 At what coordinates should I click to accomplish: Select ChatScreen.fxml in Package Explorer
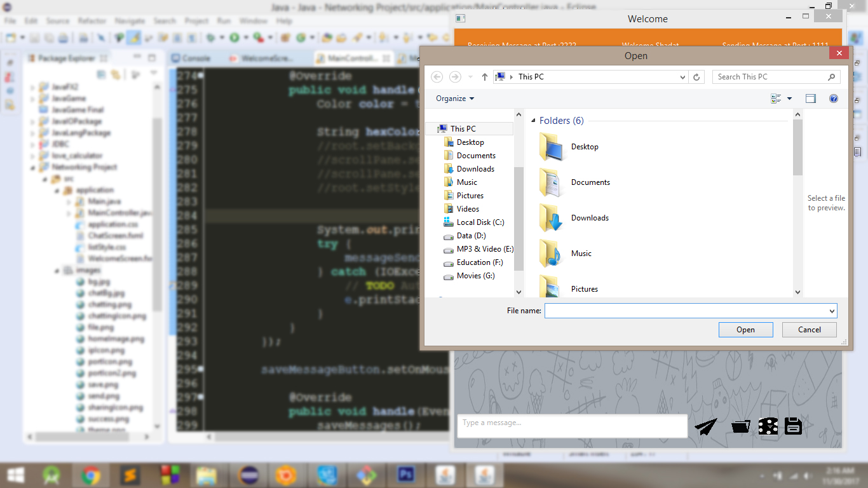click(109, 236)
